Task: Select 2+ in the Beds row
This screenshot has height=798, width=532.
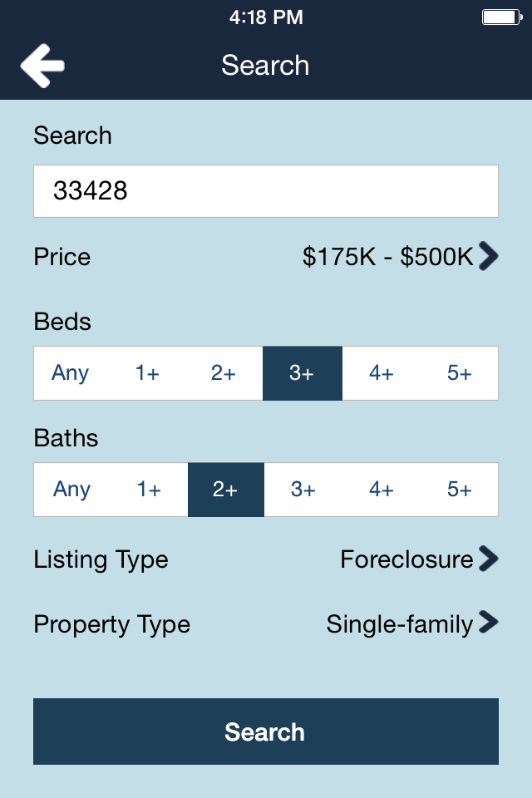Action: coord(224,373)
